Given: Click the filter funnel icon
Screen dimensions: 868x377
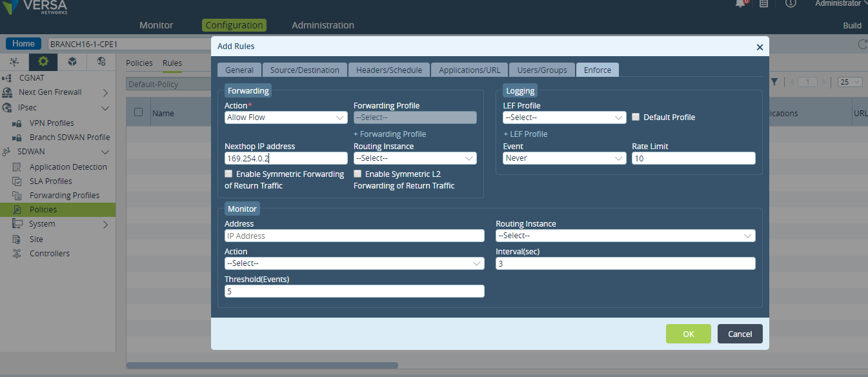Looking at the screenshot, I should pos(774,82).
